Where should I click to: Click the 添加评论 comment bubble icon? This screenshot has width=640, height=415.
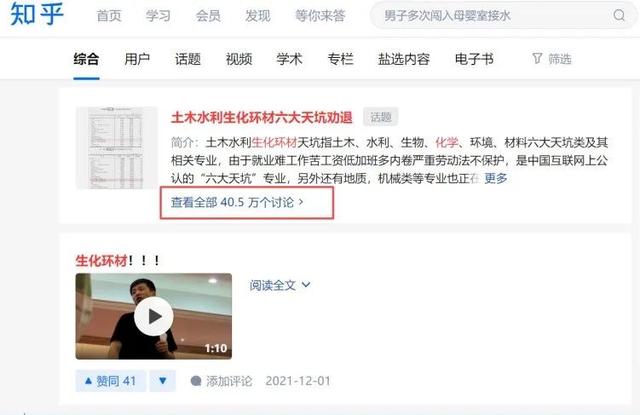pos(196,381)
